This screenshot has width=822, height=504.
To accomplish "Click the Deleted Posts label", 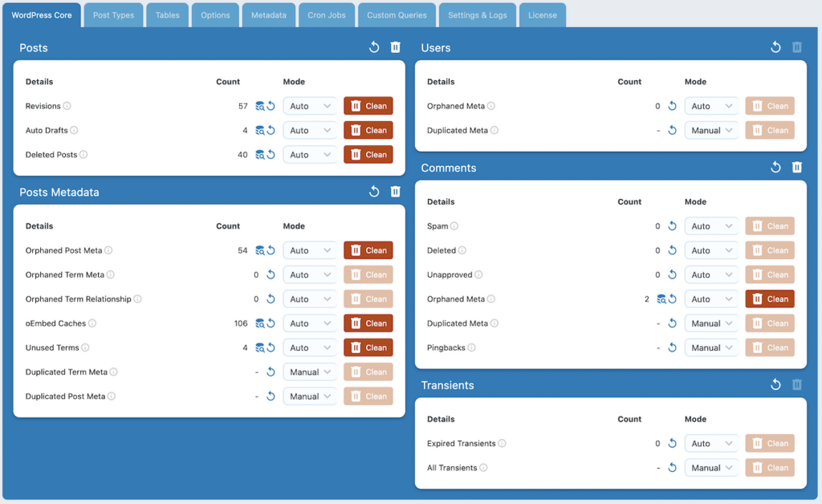I will [51, 155].
